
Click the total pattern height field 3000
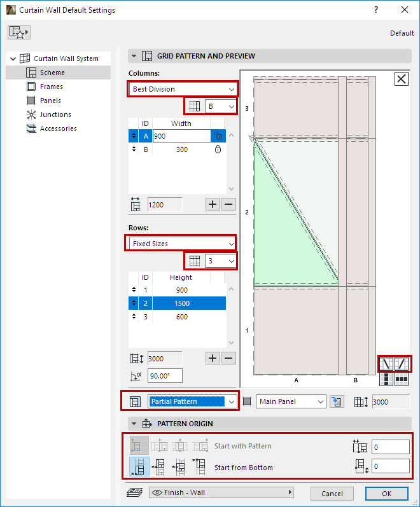165,359
